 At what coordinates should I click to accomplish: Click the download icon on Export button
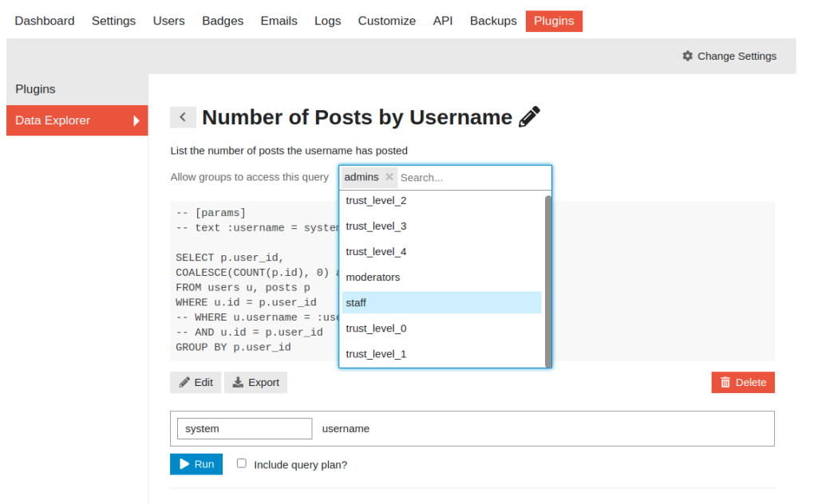pyautogui.click(x=238, y=382)
